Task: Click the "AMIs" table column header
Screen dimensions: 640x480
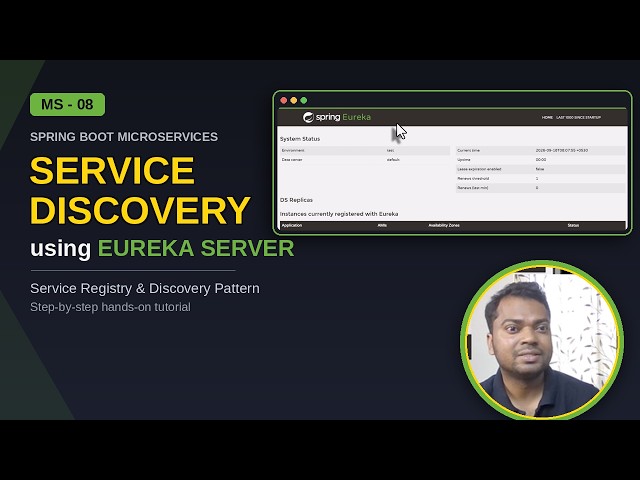Action: [x=382, y=225]
